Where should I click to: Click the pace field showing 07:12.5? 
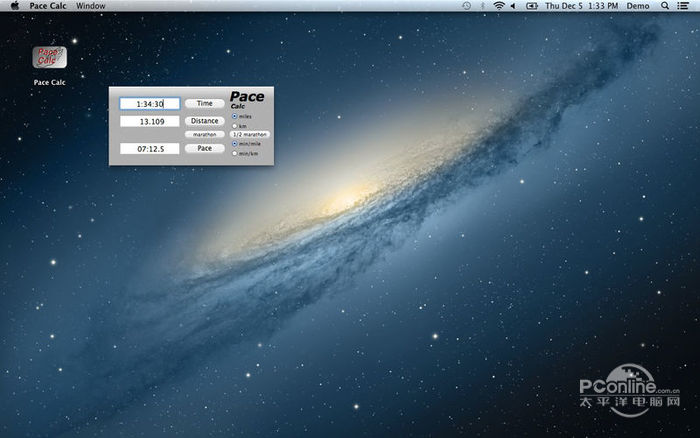pos(149,148)
